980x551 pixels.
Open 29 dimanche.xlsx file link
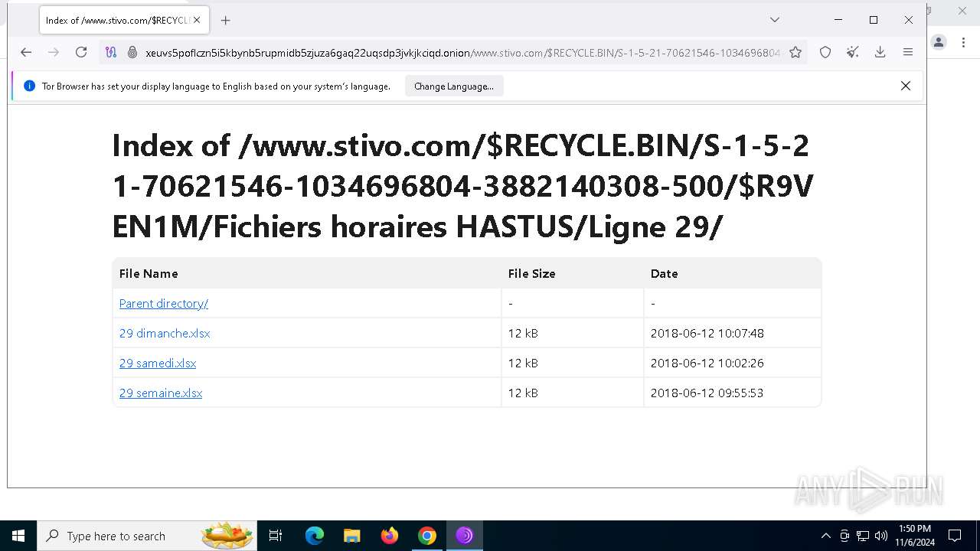165,334
